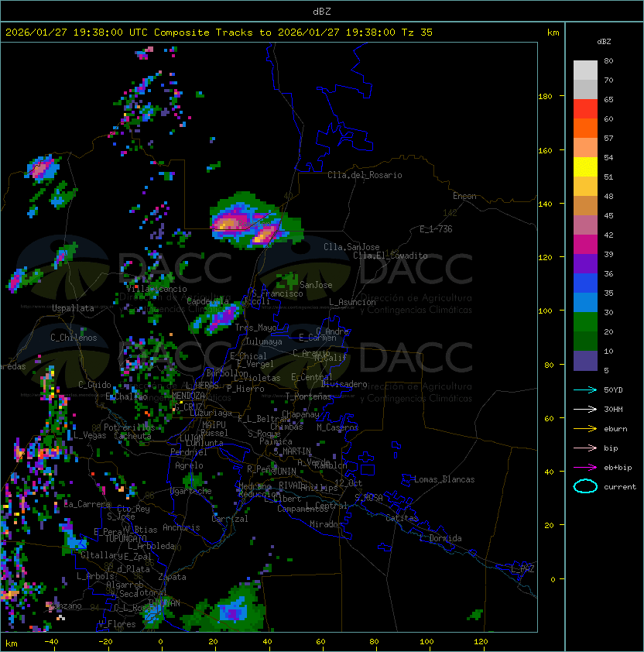The height and width of the screenshot is (652, 644).
Task: Click the 'JUNIN' place label
Action: pyautogui.click(x=284, y=471)
